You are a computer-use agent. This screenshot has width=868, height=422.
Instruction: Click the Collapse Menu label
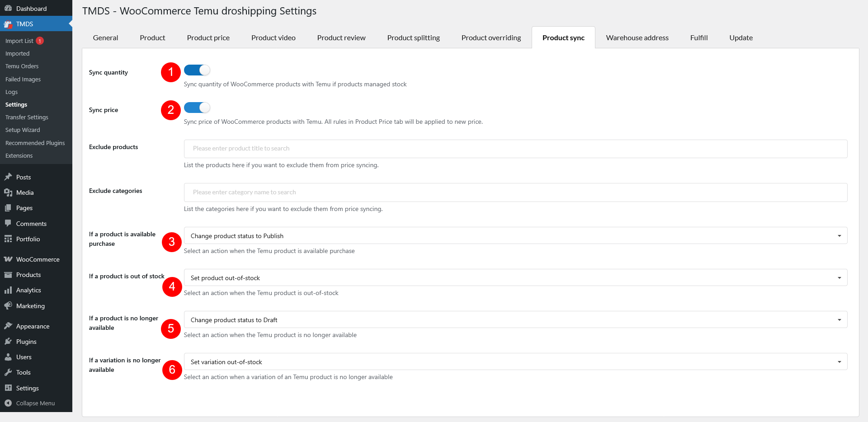(x=35, y=403)
